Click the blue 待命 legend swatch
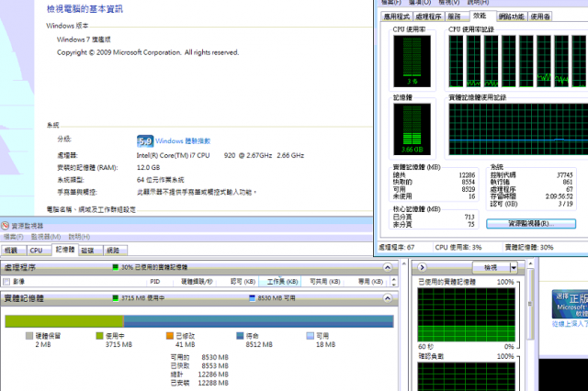This screenshot has height=391, width=588. pyautogui.click(x=240, y=336)
